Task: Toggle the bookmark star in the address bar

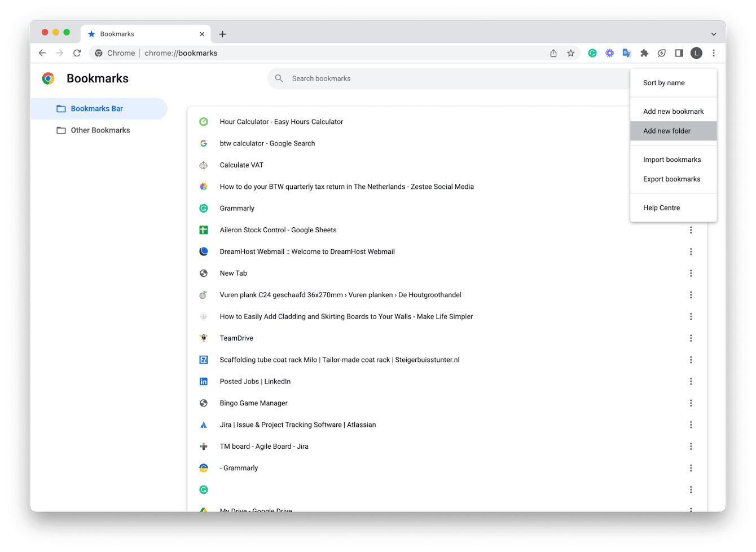Action: [571, 52]
